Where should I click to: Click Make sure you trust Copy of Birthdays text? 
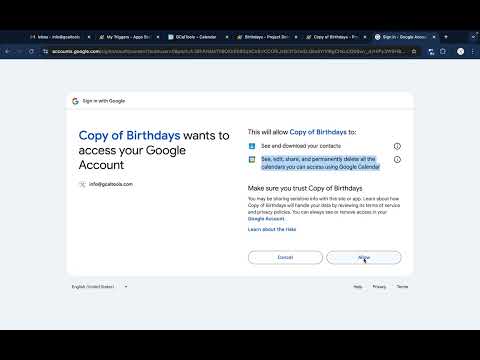(305, 188)
